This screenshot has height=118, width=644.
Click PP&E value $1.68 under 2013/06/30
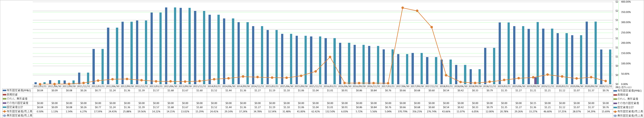click(x=171, y=90)
